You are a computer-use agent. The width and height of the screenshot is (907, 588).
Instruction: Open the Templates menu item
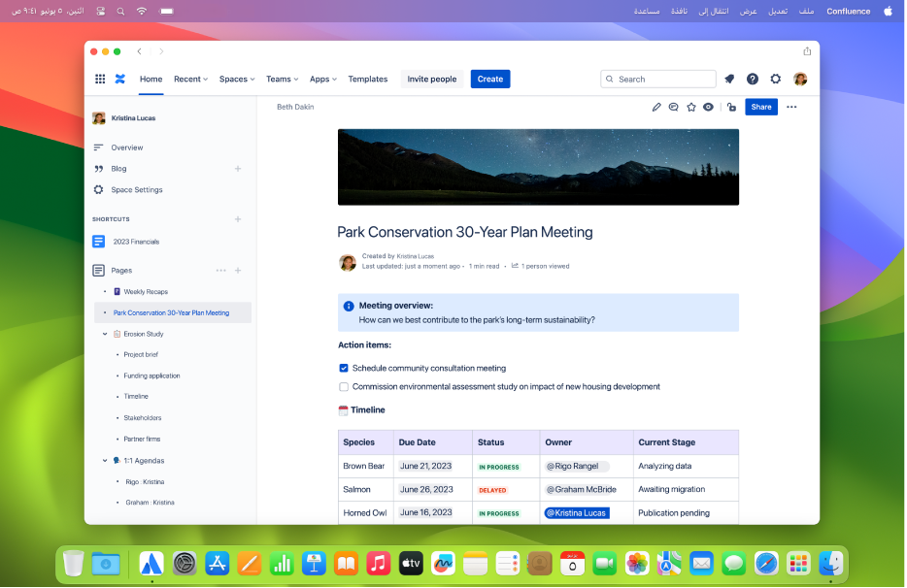(x=367, y=79)
